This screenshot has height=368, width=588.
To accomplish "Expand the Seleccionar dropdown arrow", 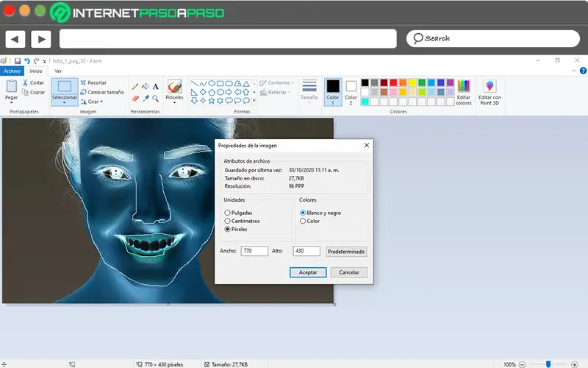I will click(64, 103).
